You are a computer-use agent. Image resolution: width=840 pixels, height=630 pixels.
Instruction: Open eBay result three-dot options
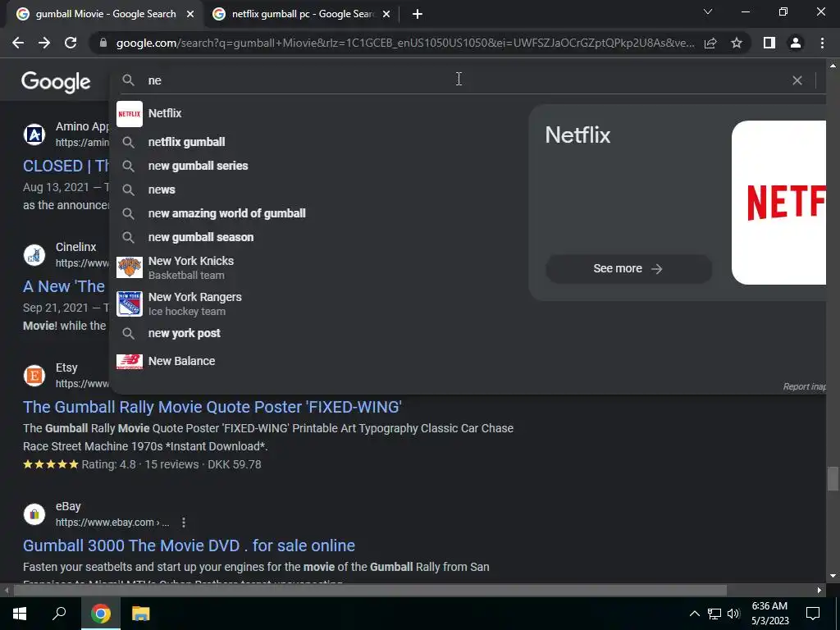(184, 523)
